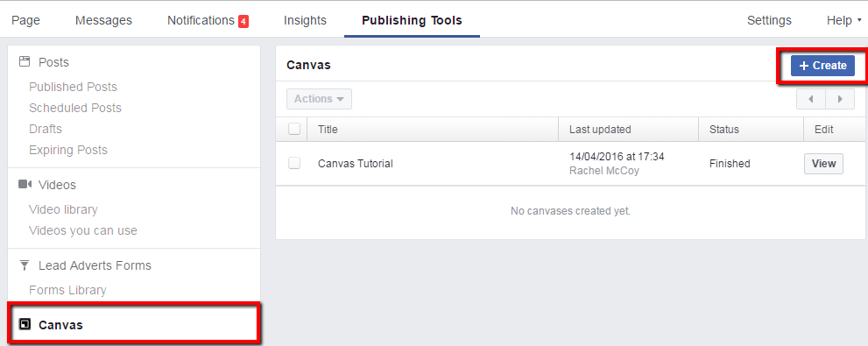The width and height of the screenshot is (868, 346).
Task: Click the Create button
Action: (x=822, y=66)
